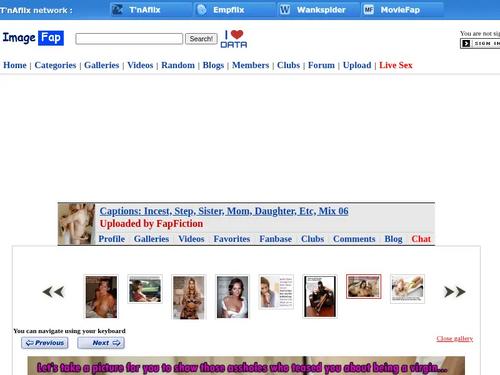
Task: Select the currently highlighted red-bordered thumbnail
Action: [x=363, y=286]
